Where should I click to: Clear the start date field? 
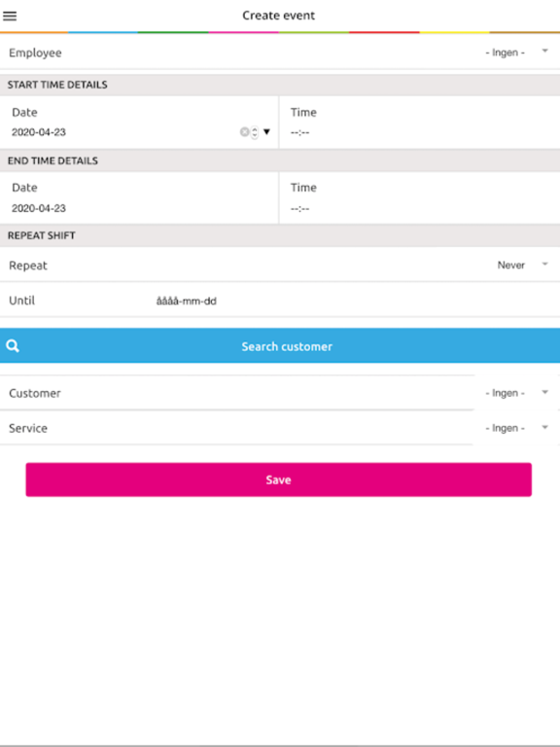[x=244, y=132]
